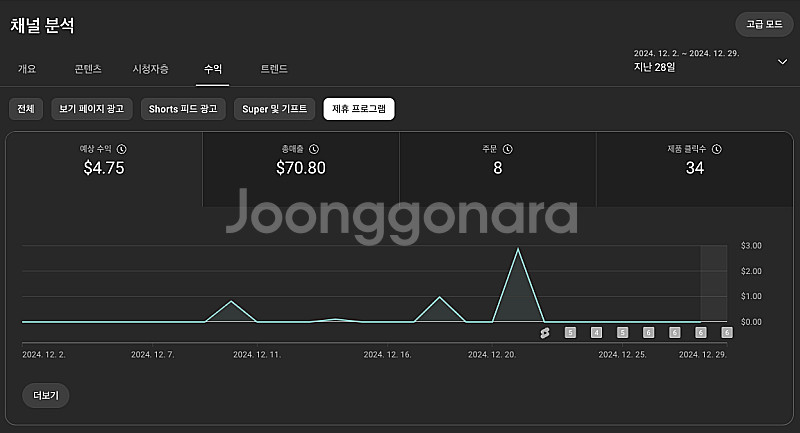Click the clock icon beside 주문
This screenshot has width=800, height=433.
pyautogui.click(x=508, y=149)
